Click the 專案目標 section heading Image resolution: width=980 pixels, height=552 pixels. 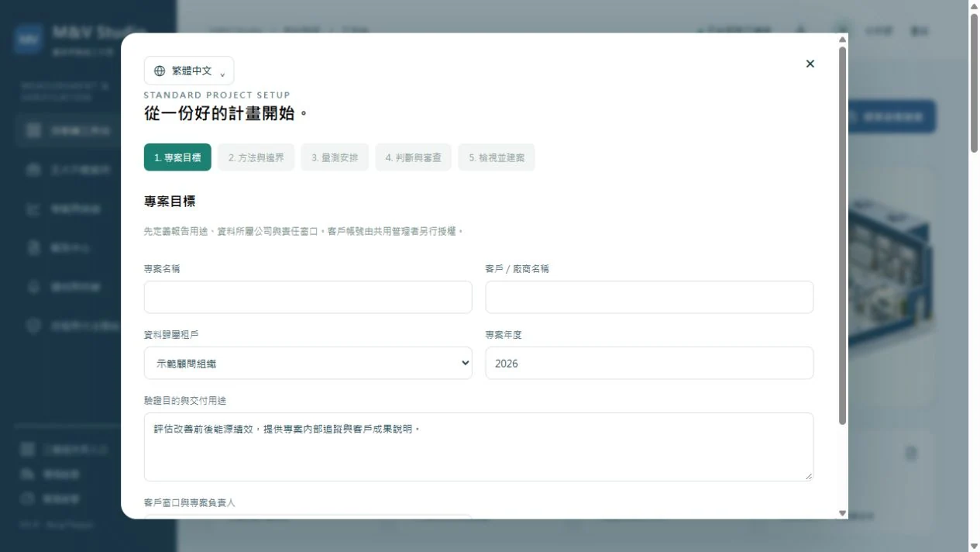(170, 202)
